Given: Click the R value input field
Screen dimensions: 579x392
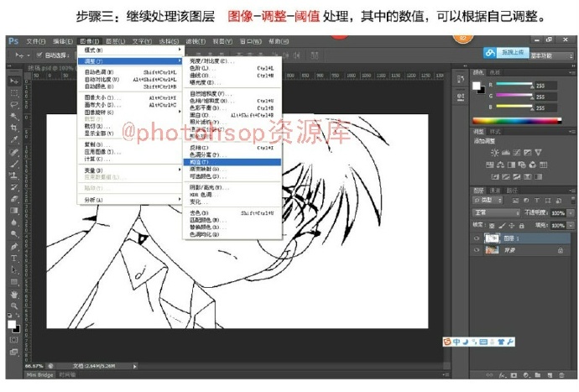Looking at the screenshot, I should 545,86.
